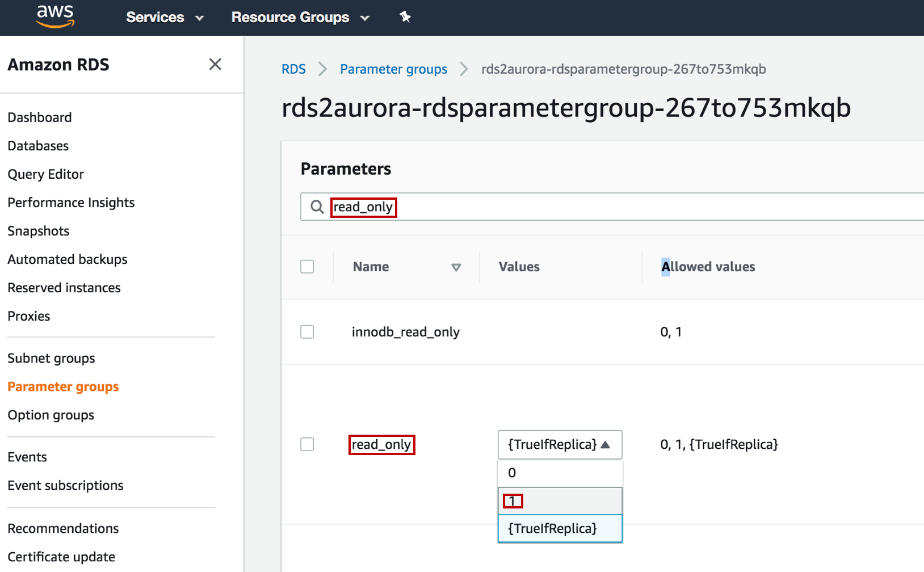Image resolution: width=924 pixels, height=572 pixels.
Task: Collapse the read_only {TrueIfReplica} value dropdown
Action: [560, 445]
